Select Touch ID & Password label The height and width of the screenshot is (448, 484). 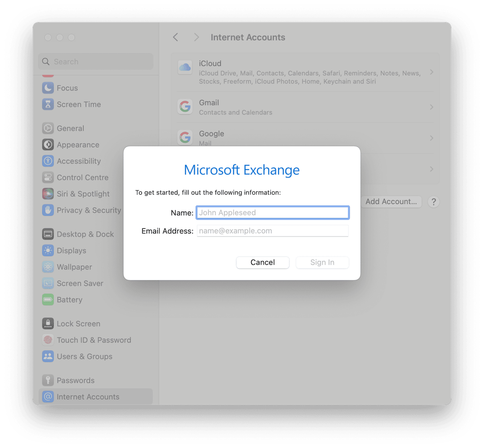(94, 340)
